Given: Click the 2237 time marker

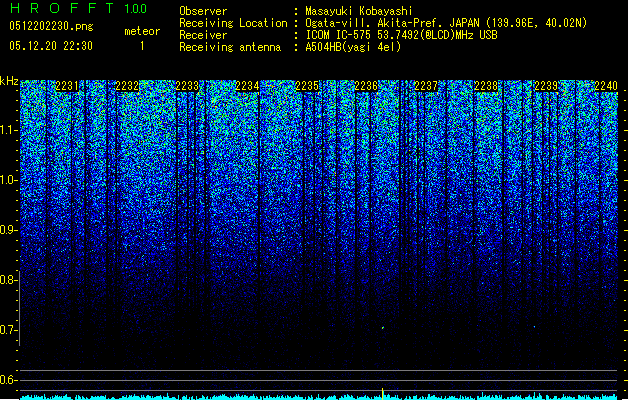Looking at the screenshot, I should pos(426,86).
